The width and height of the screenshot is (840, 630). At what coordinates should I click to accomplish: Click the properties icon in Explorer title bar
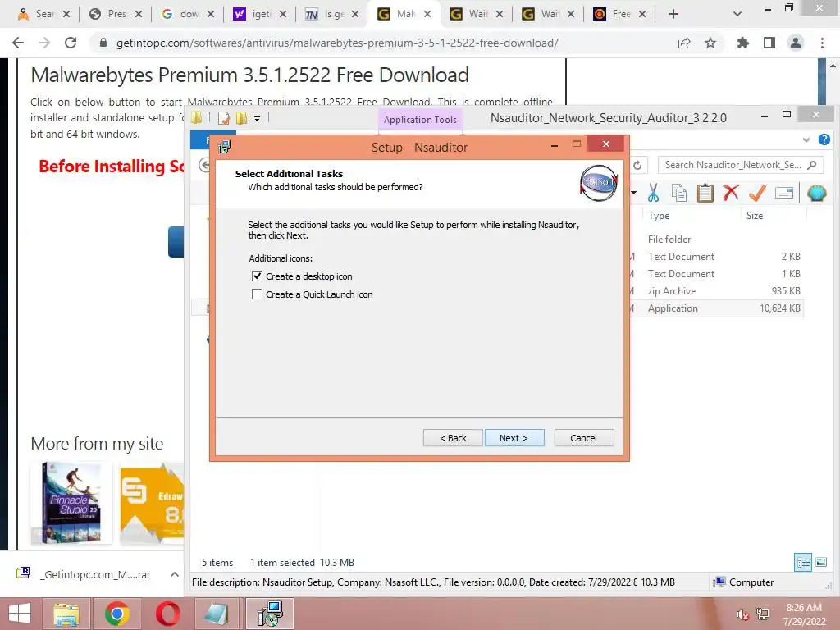coord(224,118)
